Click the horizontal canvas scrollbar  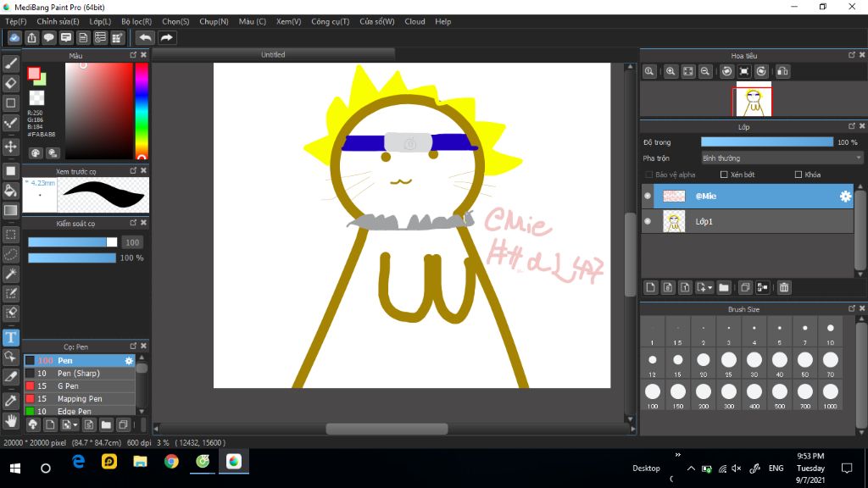click(387, 429)
